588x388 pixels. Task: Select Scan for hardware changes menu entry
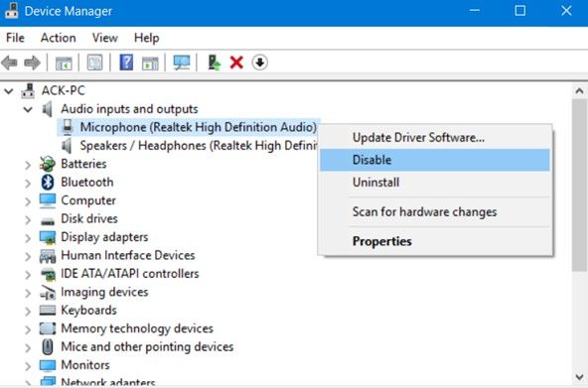pos(435,212)
